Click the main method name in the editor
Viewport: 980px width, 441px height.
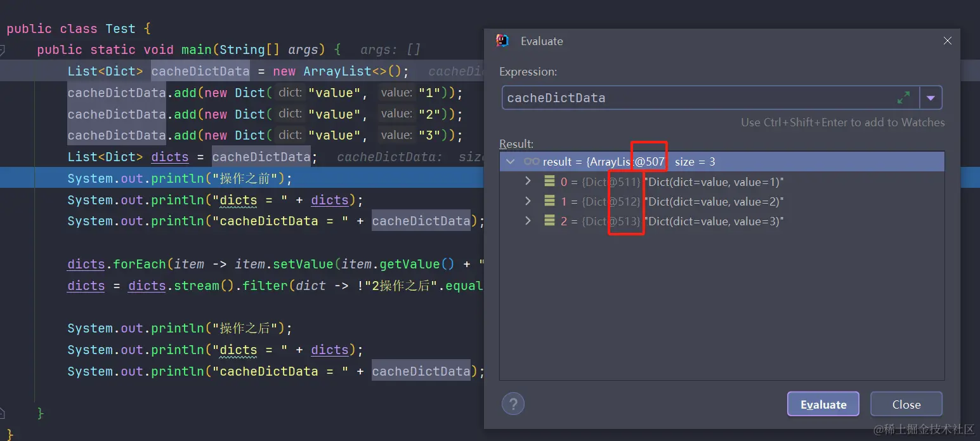(197, 49)
